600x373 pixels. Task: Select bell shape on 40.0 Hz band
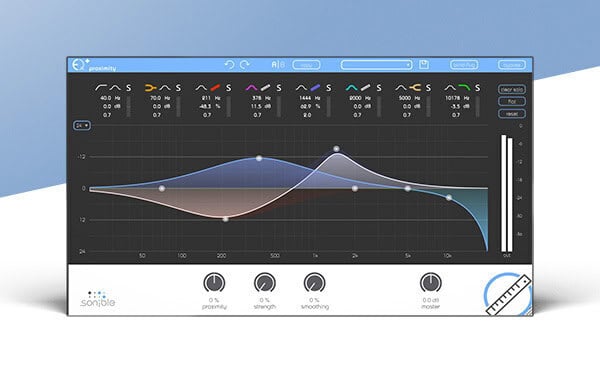point(115,88)
